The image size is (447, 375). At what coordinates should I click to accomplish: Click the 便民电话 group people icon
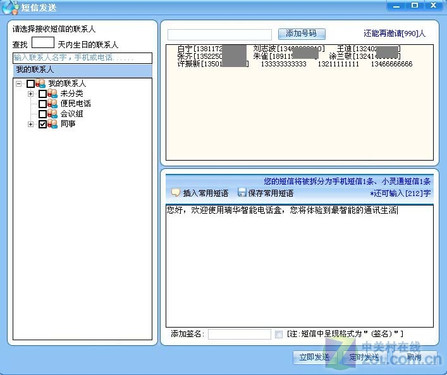click(53, 104)
